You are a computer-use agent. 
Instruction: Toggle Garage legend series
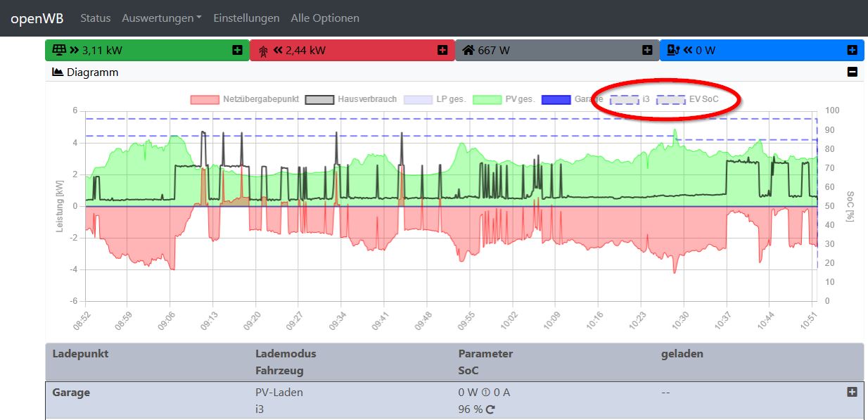(572, 99)
